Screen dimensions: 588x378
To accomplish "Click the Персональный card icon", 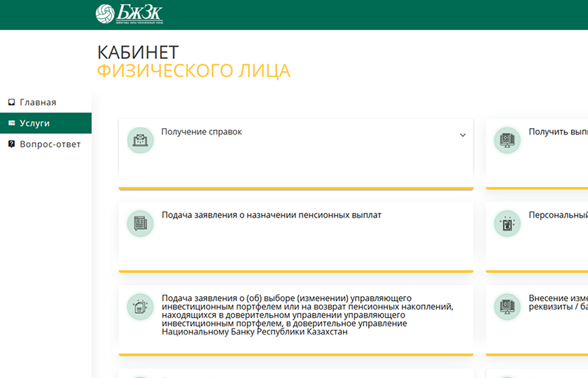I will (507, 223).
